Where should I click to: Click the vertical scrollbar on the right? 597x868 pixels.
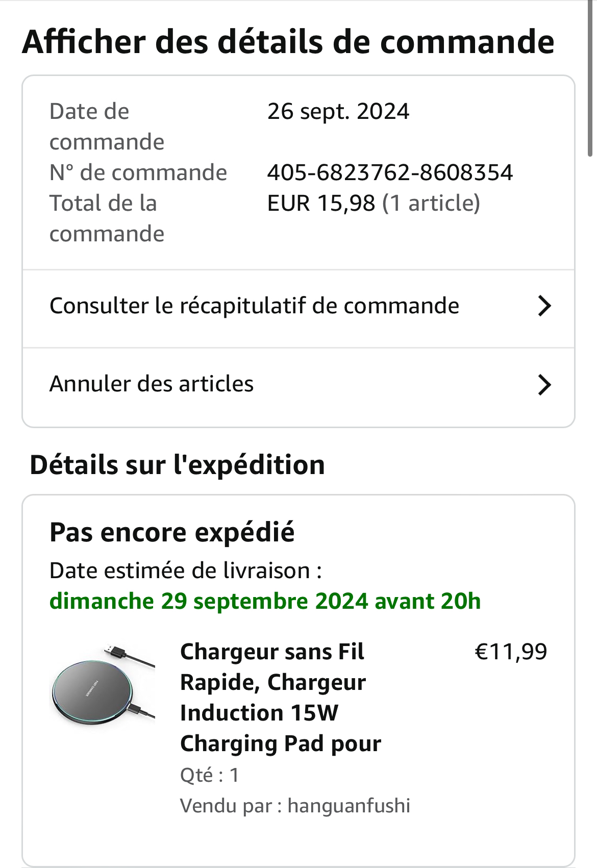(590, 77)
